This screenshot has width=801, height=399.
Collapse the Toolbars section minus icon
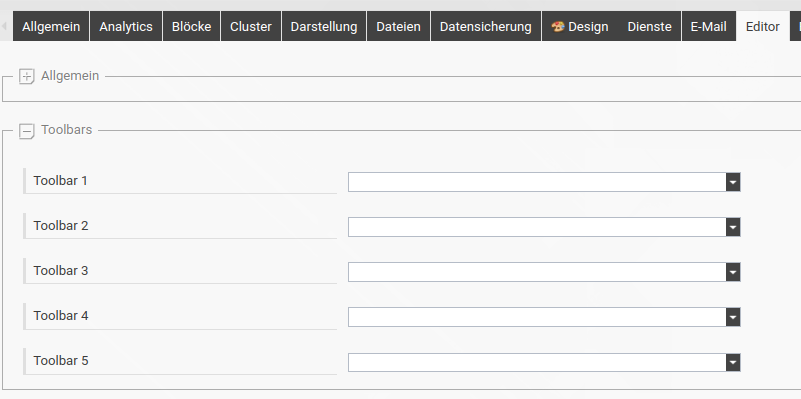[26, 131]
